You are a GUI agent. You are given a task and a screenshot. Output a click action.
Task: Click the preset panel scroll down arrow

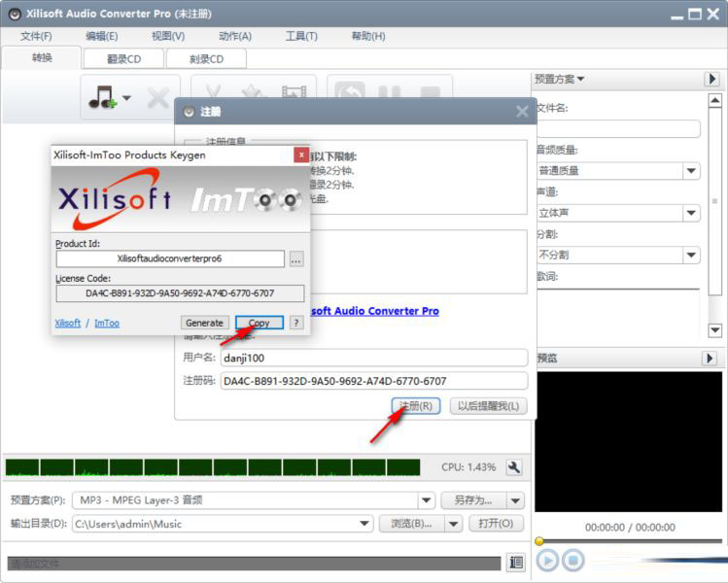click(x=715, y=330)
